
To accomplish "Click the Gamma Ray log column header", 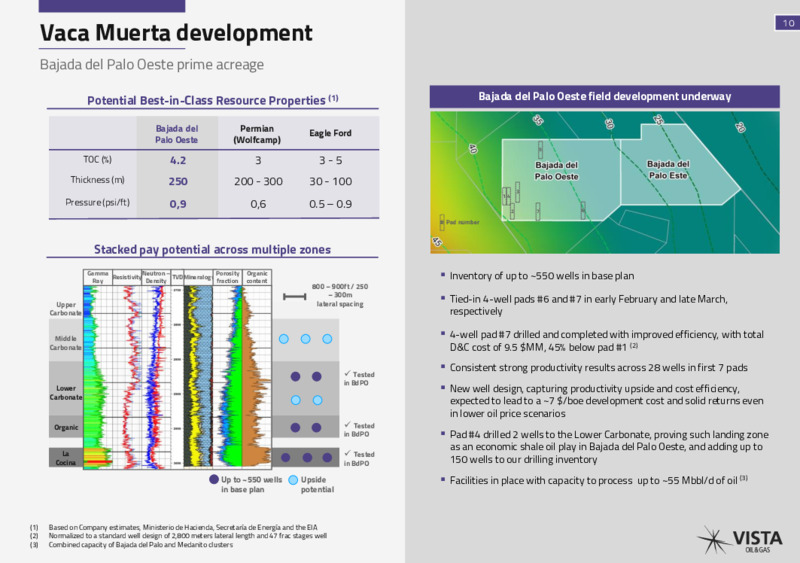I will 97,277.
